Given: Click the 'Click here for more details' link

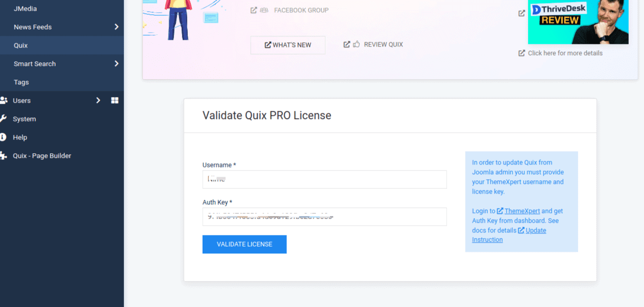Looking at the screenshot, I should [x=565, y=53].
